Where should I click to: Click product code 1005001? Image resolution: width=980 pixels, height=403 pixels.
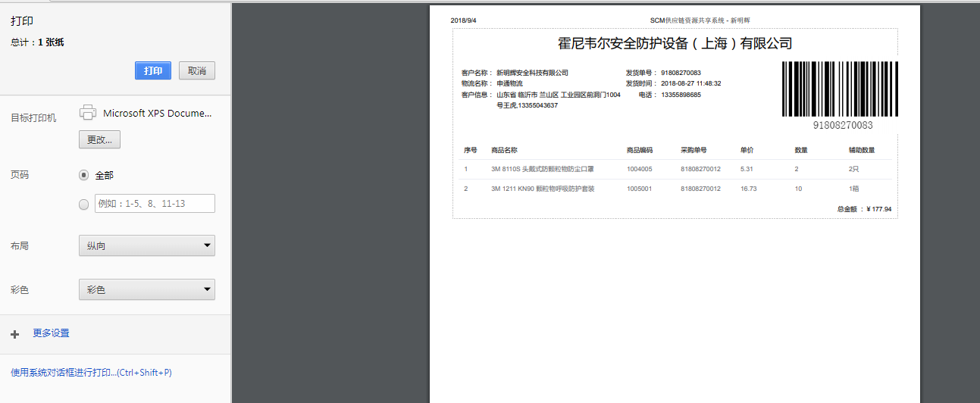click(639, 189)
